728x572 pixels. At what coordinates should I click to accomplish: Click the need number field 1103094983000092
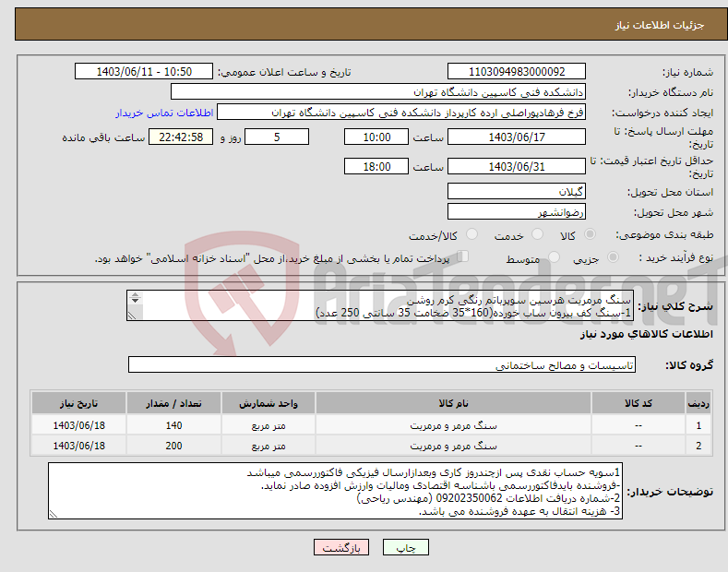[517, 72]
